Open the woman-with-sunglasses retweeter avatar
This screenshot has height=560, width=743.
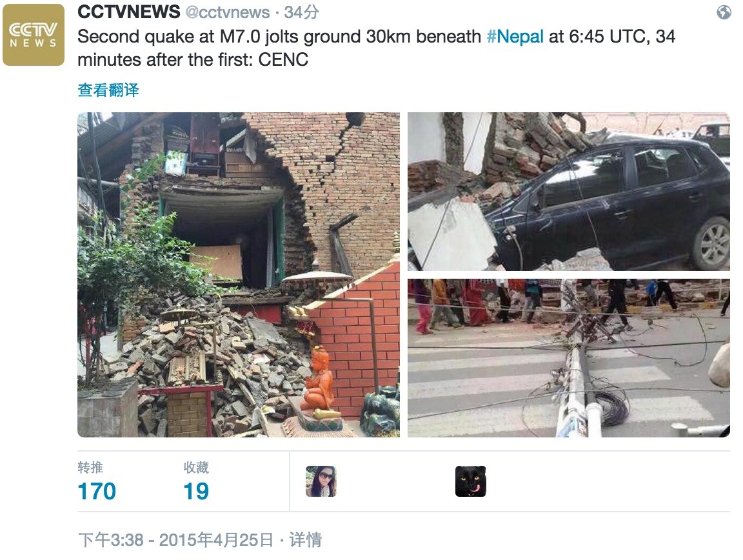[321, 481]
